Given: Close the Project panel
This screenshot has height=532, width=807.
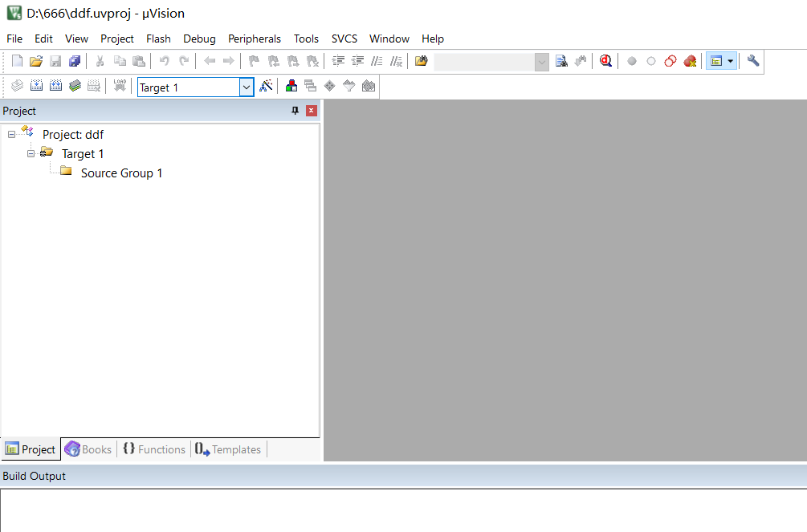Looking at the screenshot, I should [312, 111].
